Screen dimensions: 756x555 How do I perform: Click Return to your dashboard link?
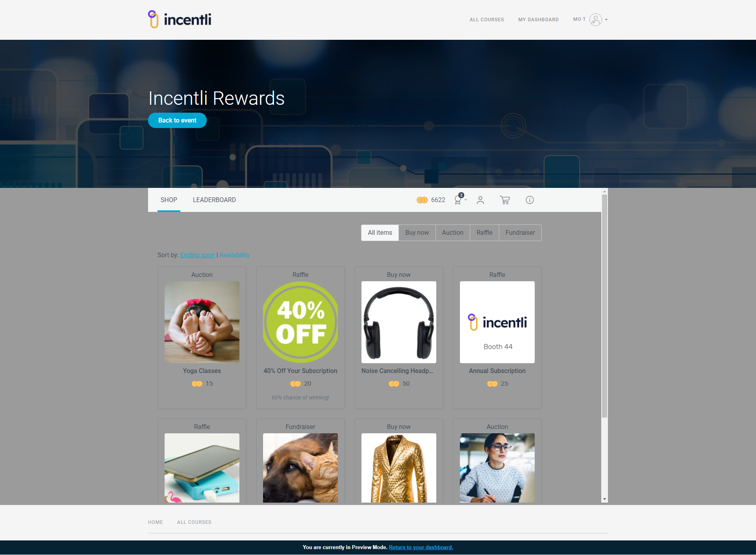tap(421, 547)
